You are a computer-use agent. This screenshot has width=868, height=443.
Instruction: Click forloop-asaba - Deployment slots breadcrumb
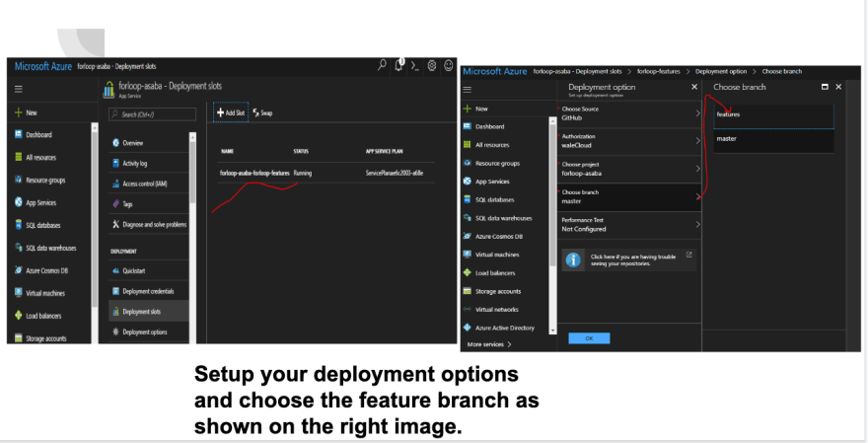pyautogui.click(x=577, y=71)
